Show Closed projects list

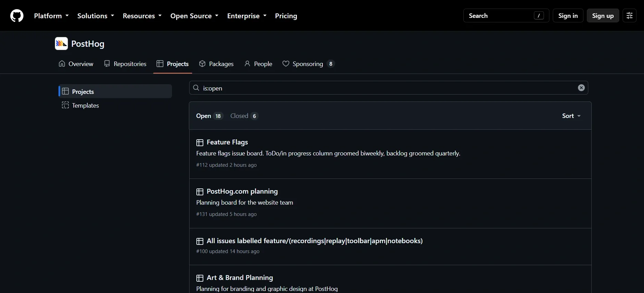coord(244,116)
